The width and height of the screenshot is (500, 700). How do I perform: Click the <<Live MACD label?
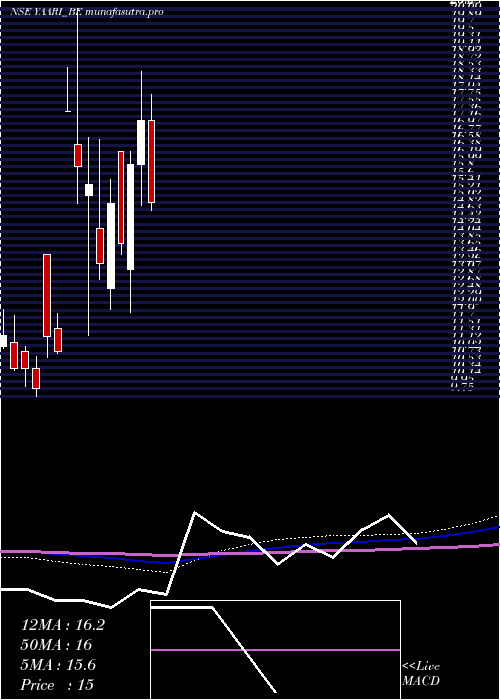coord(421,674)
